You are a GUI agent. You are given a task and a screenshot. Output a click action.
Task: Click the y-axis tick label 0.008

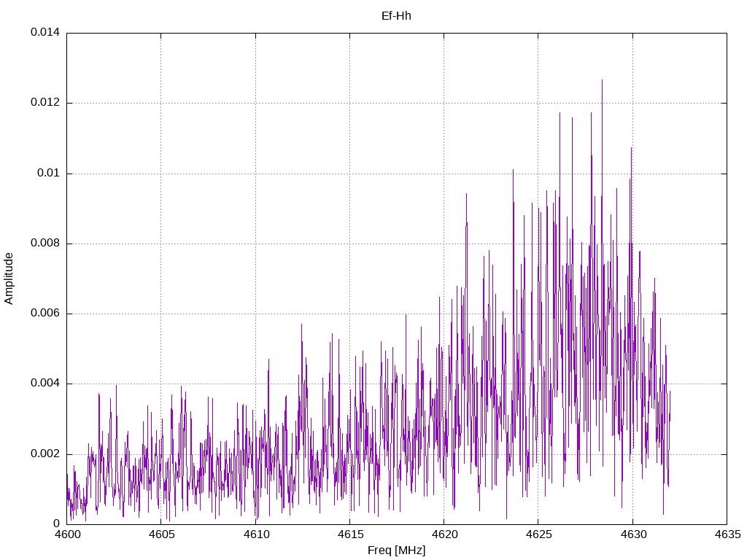[x=45, y=243]
